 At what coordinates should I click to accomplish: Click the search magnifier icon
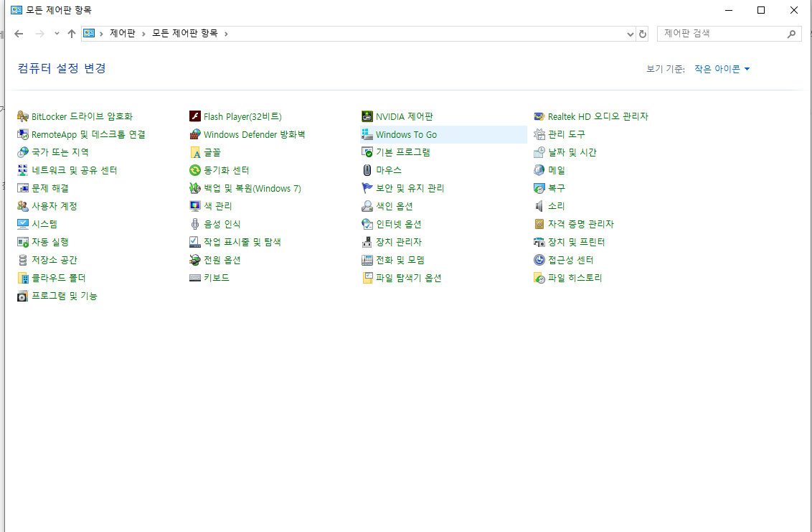click(791, 34)
